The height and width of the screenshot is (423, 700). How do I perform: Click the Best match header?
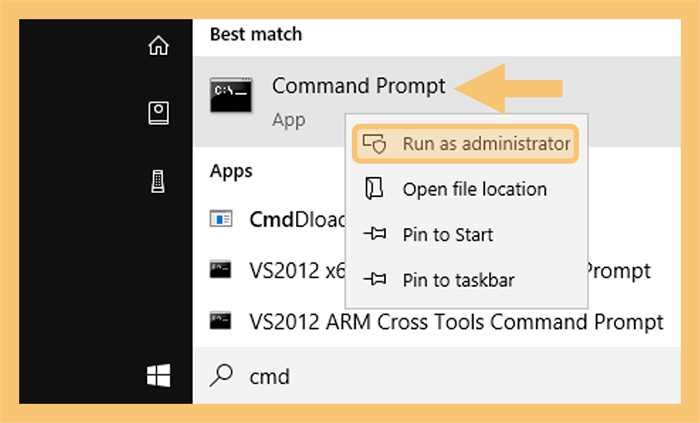click(x=256, y=34)
